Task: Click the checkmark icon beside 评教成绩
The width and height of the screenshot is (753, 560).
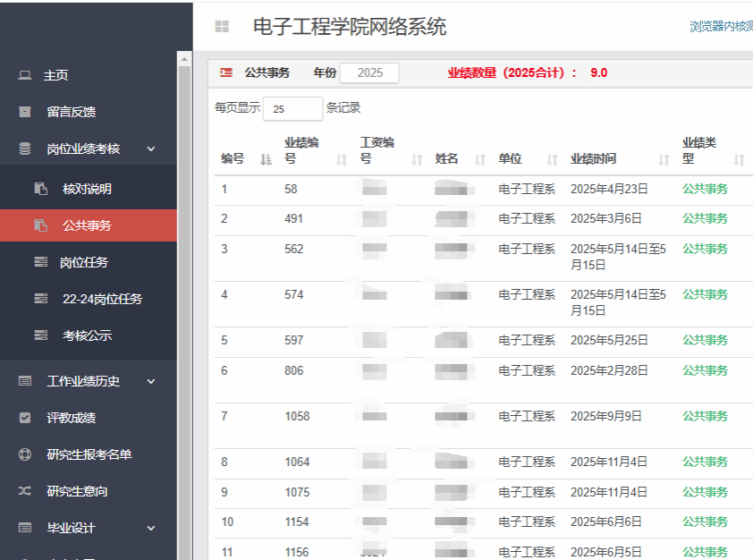Action: pyautogui.click(x=25, y=418)
